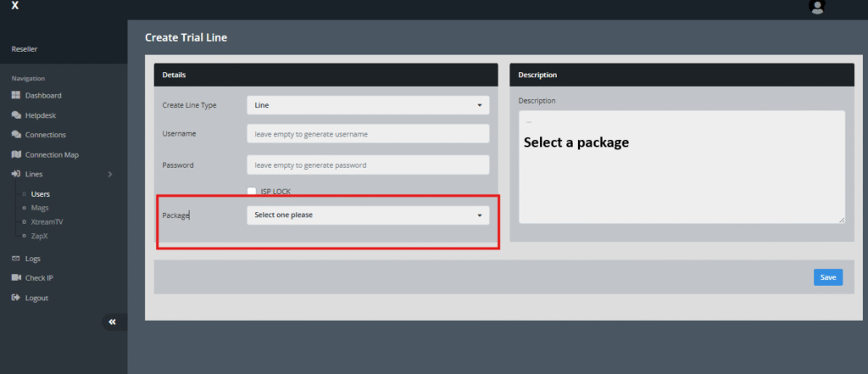Expand the Lines menu chevron
This screenshot has height=374, width=868.
click(110, 175)
